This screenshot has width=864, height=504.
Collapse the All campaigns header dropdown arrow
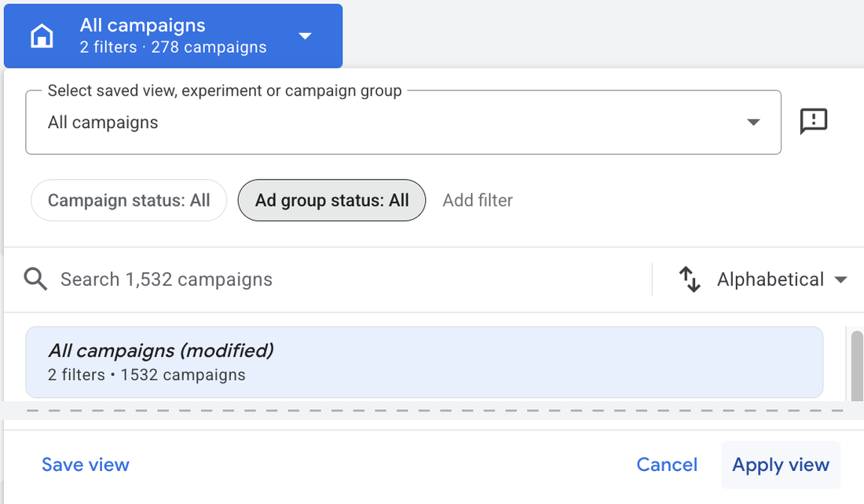[x=305, y=36]
